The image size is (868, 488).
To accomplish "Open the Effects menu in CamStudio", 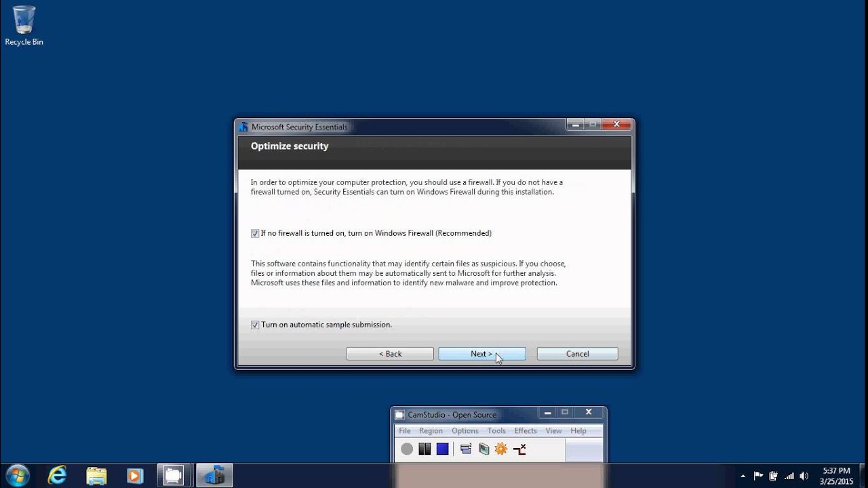I will (526, 431).
